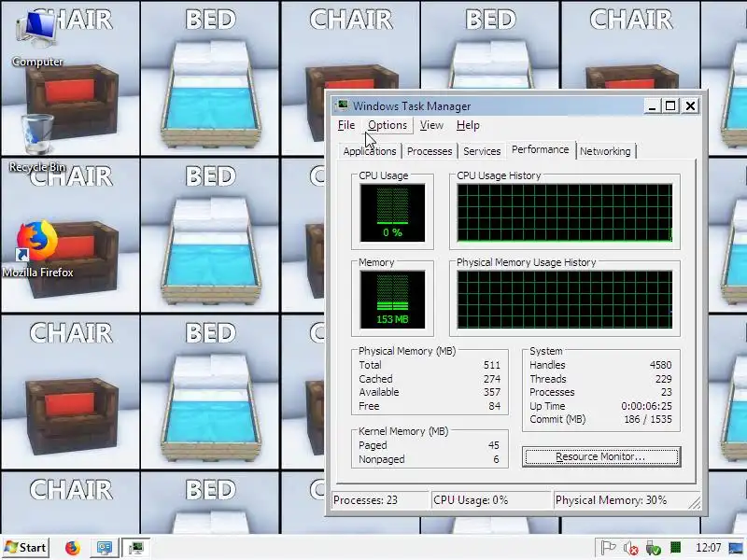Switch to the Services tab

pyautogui.click(x=482, y=151)
